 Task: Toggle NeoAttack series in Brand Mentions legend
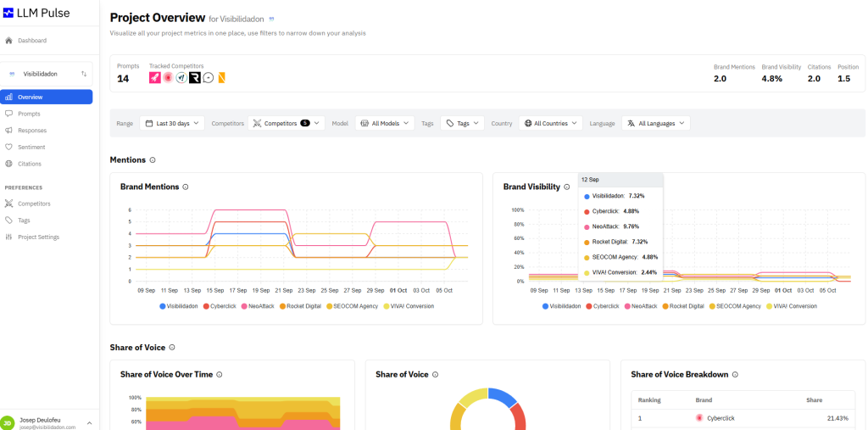coord(261,305)
